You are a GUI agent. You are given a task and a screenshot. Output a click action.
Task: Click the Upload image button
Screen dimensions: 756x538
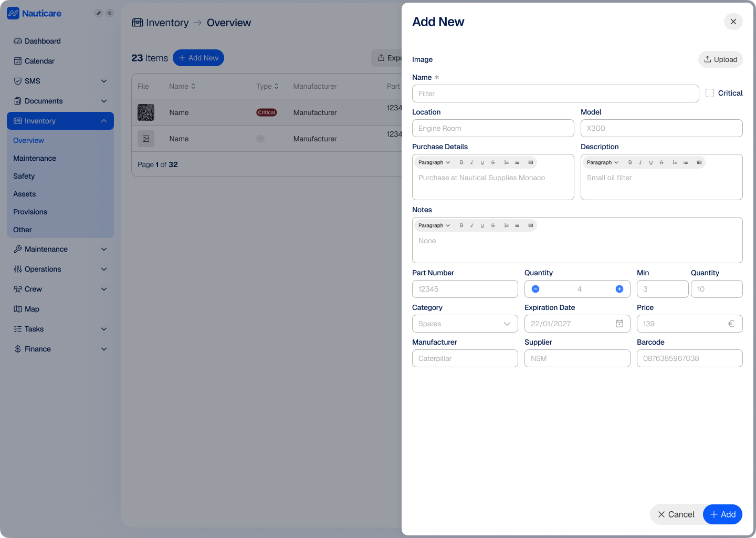pos(720,59)
